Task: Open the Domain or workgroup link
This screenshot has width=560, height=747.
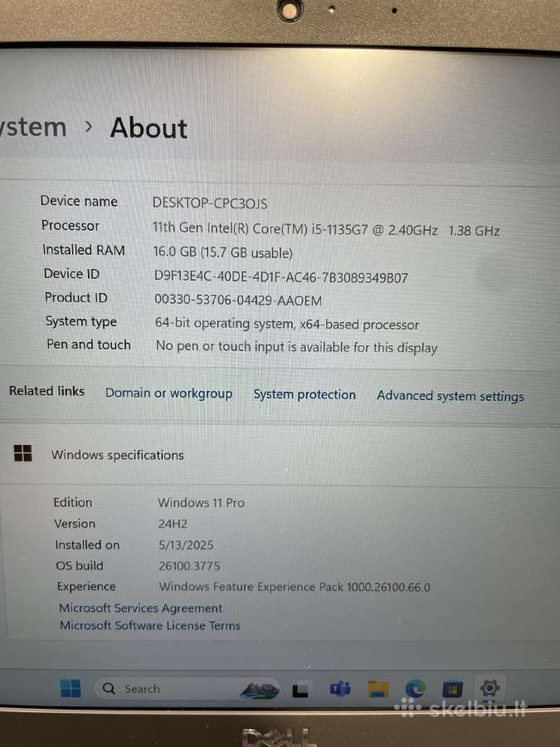Action: click(x=168, y=393)
